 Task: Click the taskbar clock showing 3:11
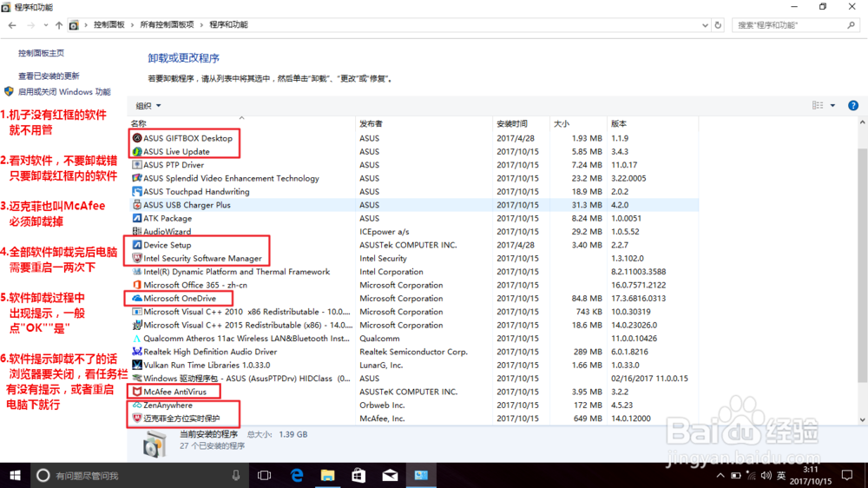811,475
